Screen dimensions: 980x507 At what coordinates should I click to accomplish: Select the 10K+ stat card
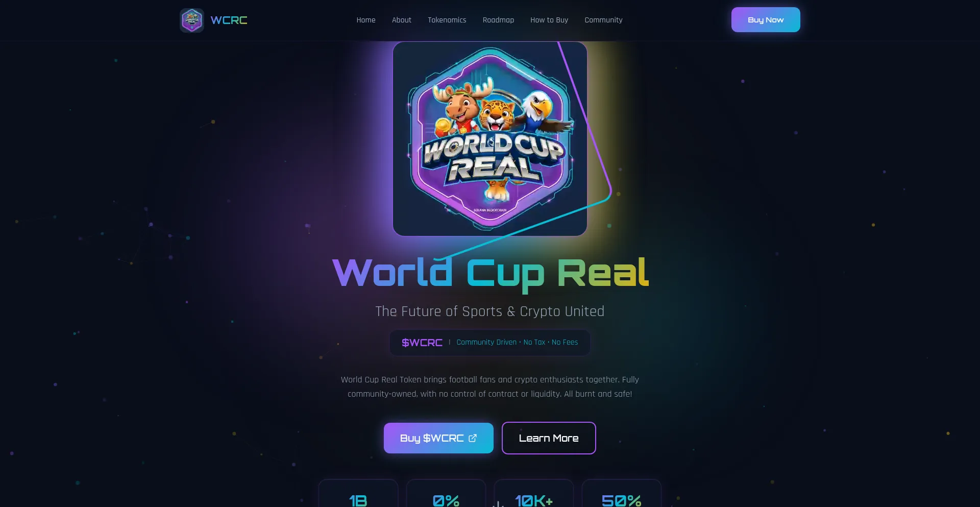[x=534, y=493]
